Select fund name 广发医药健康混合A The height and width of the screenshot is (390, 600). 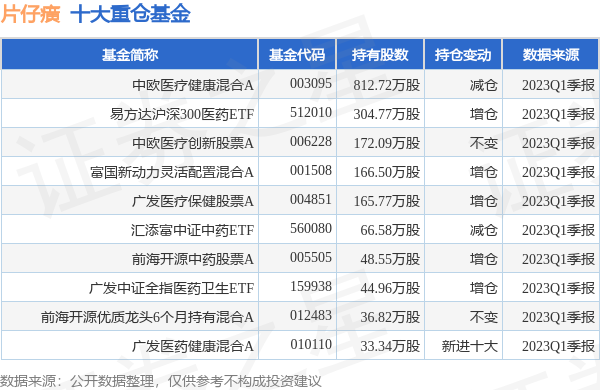[193, 346]
